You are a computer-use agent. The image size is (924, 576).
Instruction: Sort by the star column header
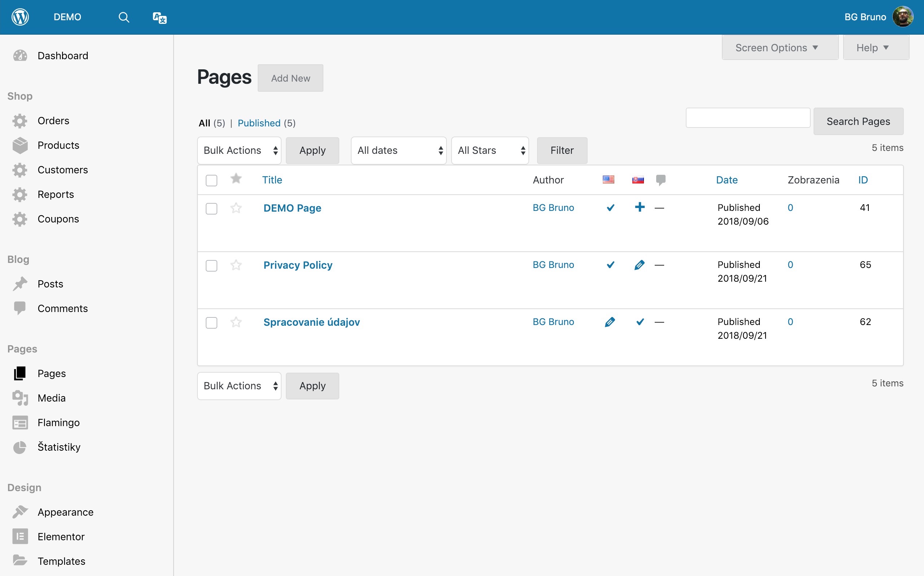(236, 179)
